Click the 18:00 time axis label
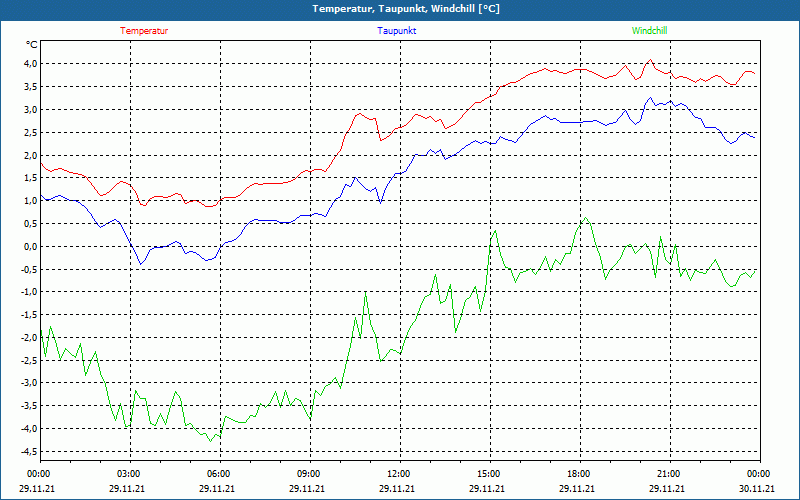This screenshot has height=500, width=800. tap(579, 474)
